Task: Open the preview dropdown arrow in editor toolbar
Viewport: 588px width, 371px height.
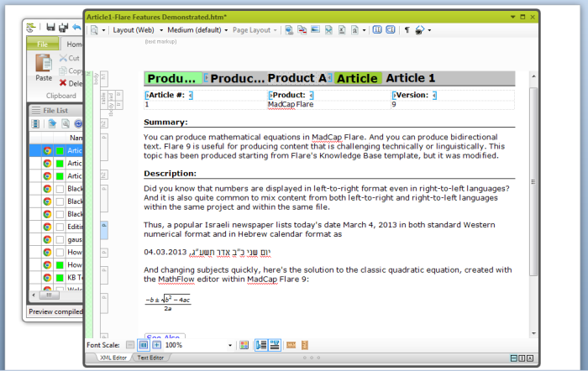Action: coord(103,30)
